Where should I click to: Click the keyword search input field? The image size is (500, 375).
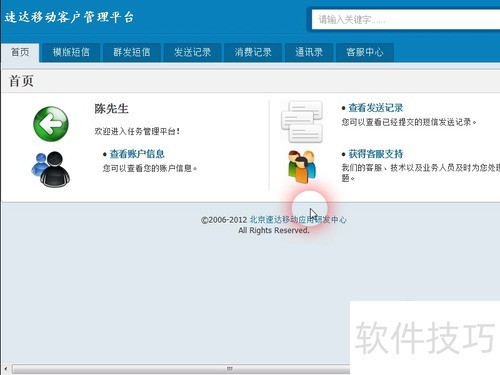click(406, 19)
